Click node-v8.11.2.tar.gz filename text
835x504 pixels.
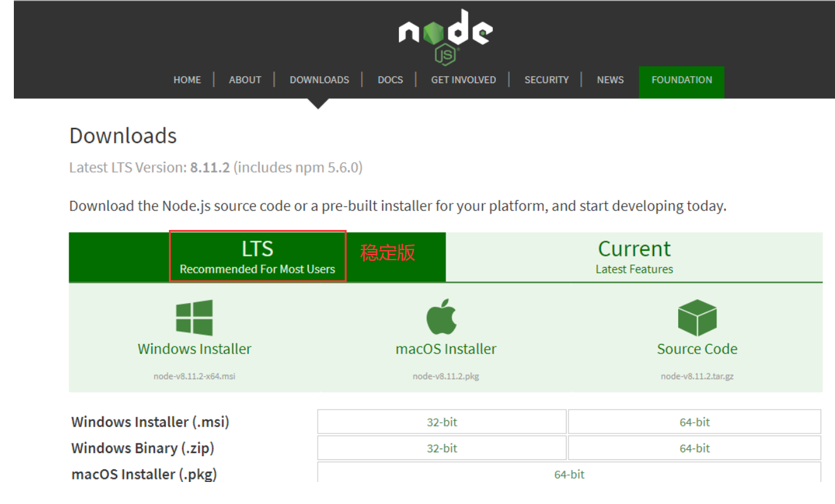pyautogui.click(x=697, y=376)
